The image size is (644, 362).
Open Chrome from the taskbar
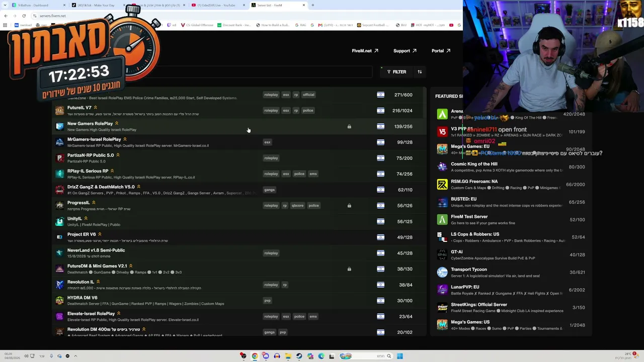coord(255,356)
